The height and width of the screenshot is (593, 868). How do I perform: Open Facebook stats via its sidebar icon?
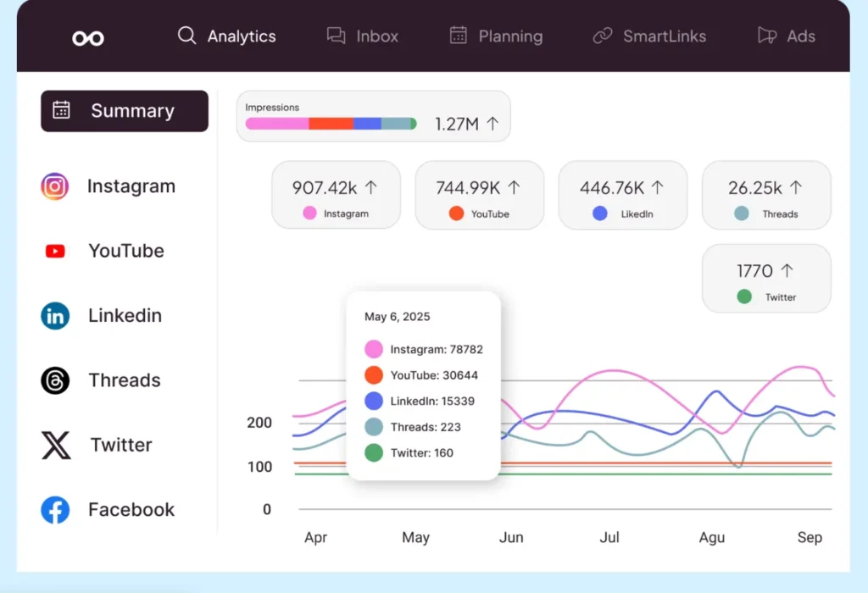[54, 509]
